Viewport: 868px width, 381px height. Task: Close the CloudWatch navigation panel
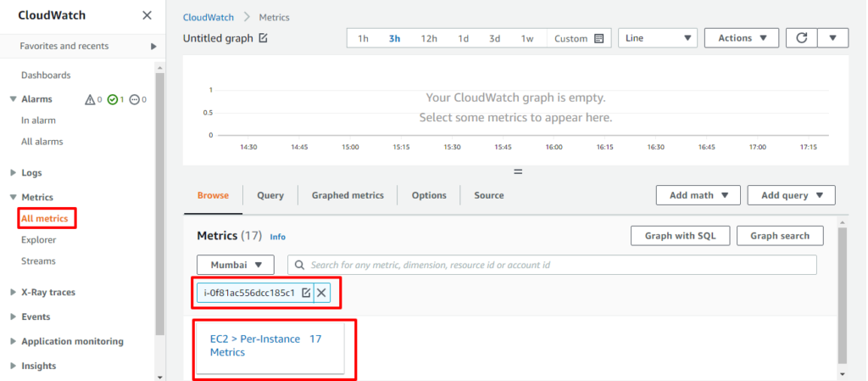(x=147, y=15)
